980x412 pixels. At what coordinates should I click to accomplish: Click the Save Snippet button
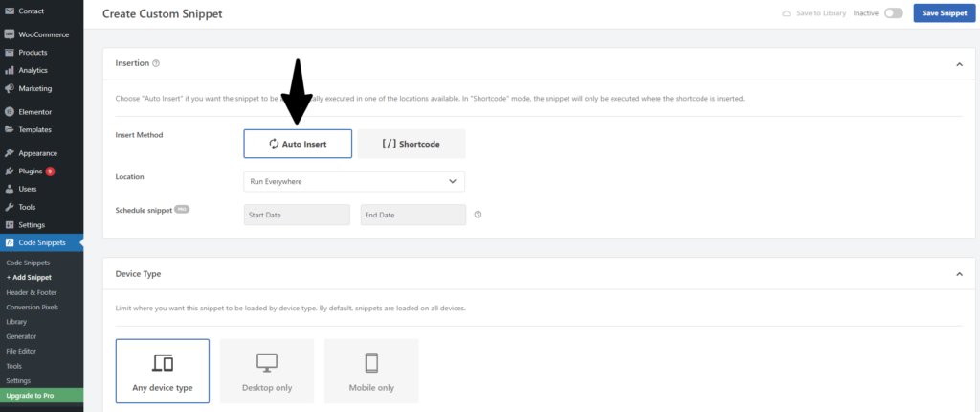[x=943, y=13]
